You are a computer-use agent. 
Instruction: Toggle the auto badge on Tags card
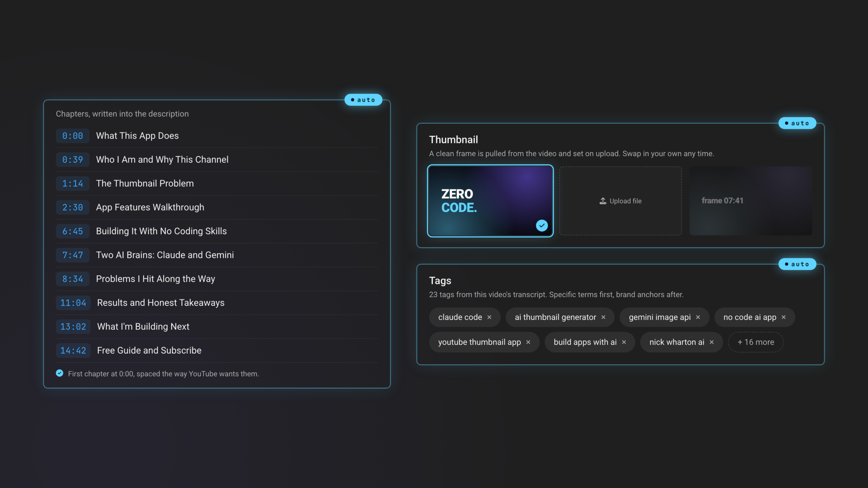pyautogui.click(x=797, y=264)
